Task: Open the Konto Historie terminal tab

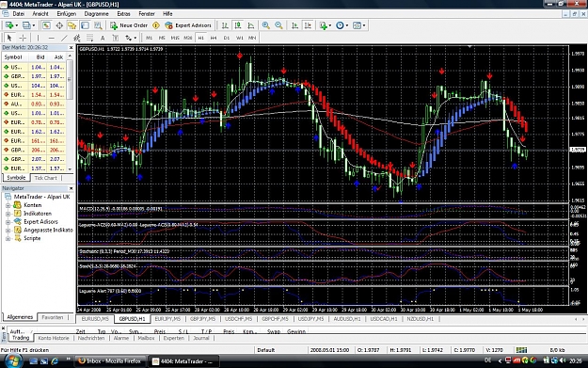Action: click(54, 338)
